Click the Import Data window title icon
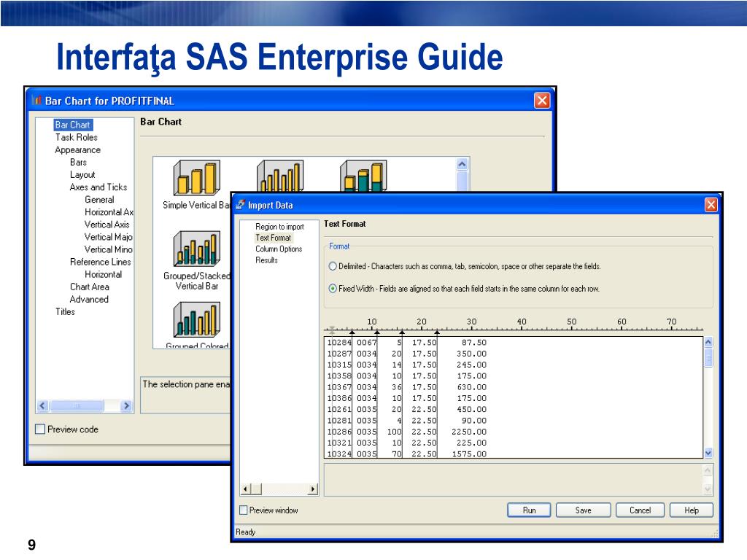This screenshot has width=747, height=560. [x=241, y=205]
